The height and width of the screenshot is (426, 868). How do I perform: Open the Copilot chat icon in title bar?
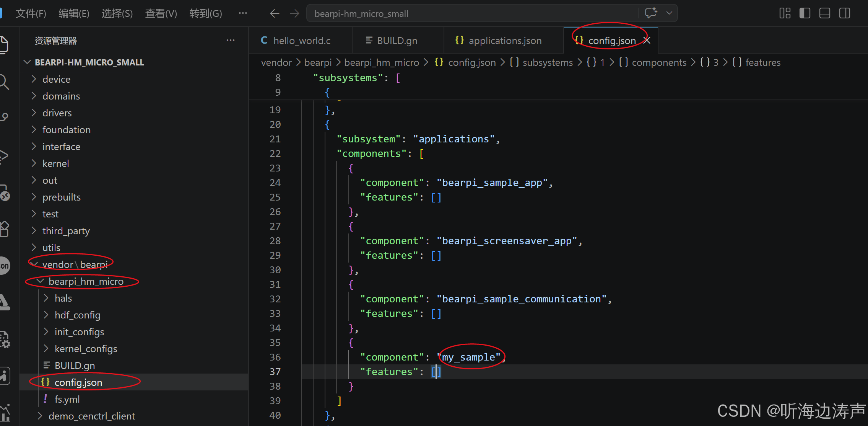tap(651, 13)
